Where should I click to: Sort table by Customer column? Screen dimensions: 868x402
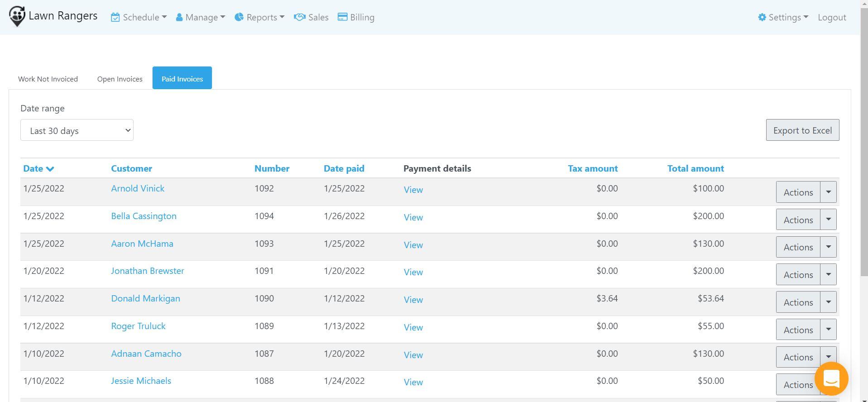coord(131,168)
